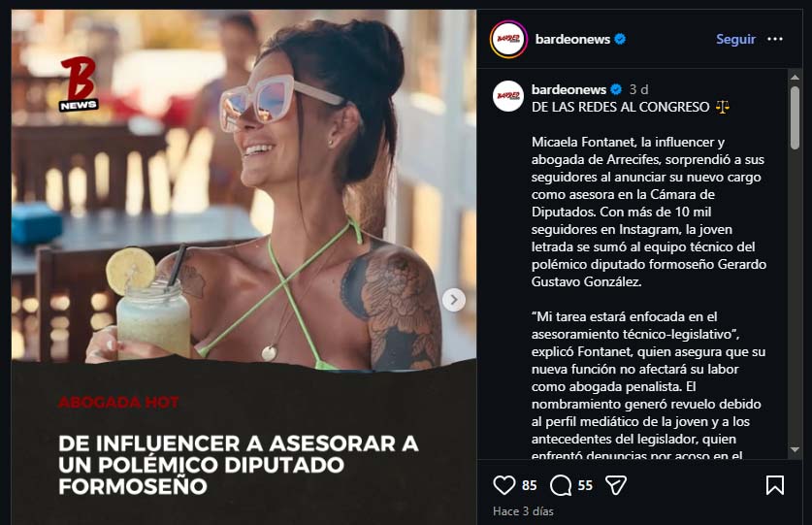
Task: Open bardeonews profile picture in header
Action: tap(508, 39)
